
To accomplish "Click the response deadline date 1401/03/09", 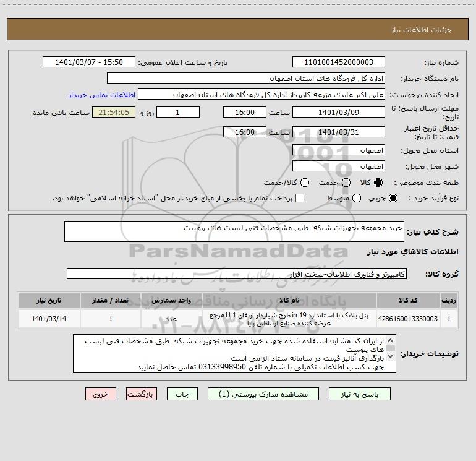I will [339, 112].
